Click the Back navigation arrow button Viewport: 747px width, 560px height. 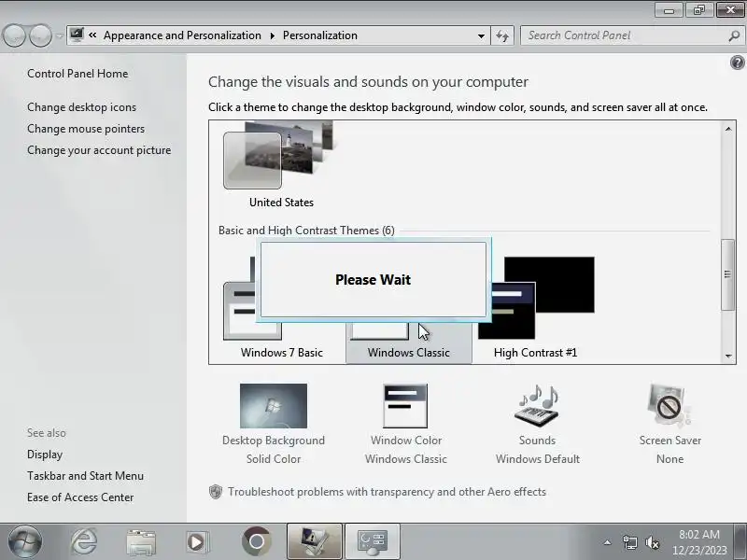(14, 35)
